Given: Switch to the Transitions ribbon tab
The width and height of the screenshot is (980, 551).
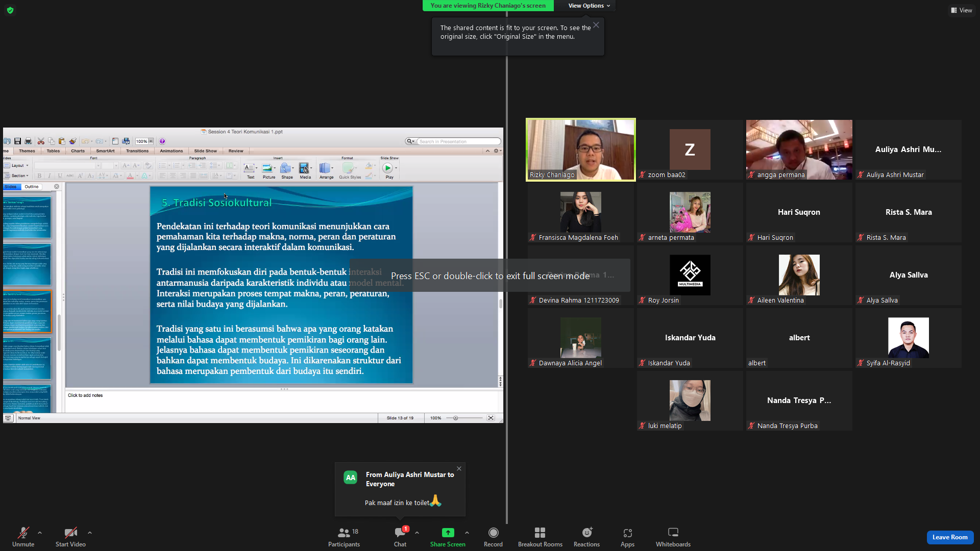Looking at the screenshot, I should tap(137, 151).
